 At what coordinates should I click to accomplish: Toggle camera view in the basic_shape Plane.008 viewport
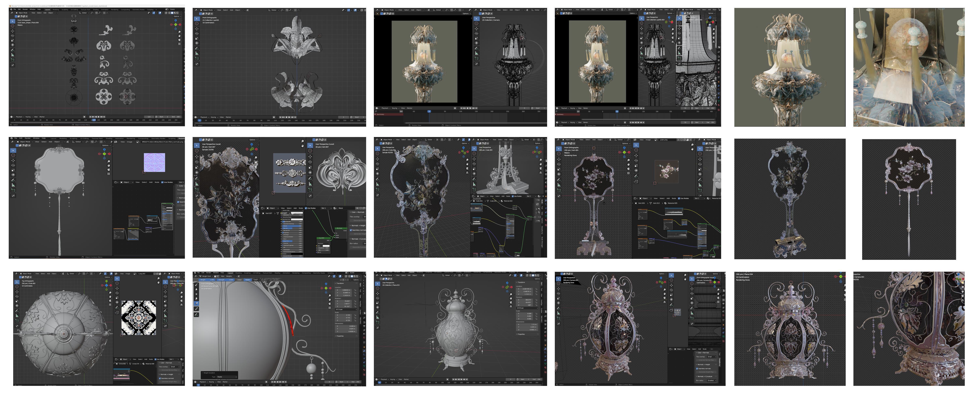(180, 40)
